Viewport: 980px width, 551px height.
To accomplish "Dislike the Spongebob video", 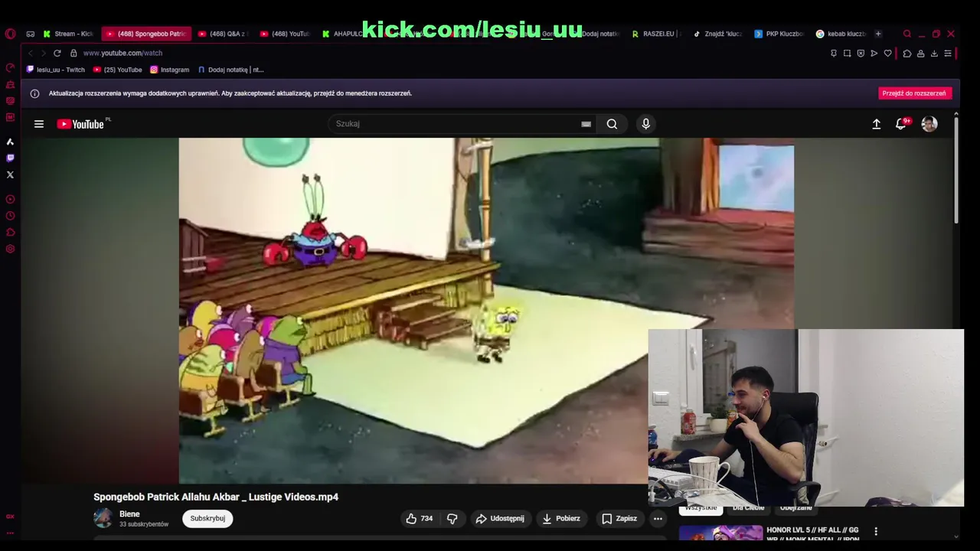I will [452, 518].
